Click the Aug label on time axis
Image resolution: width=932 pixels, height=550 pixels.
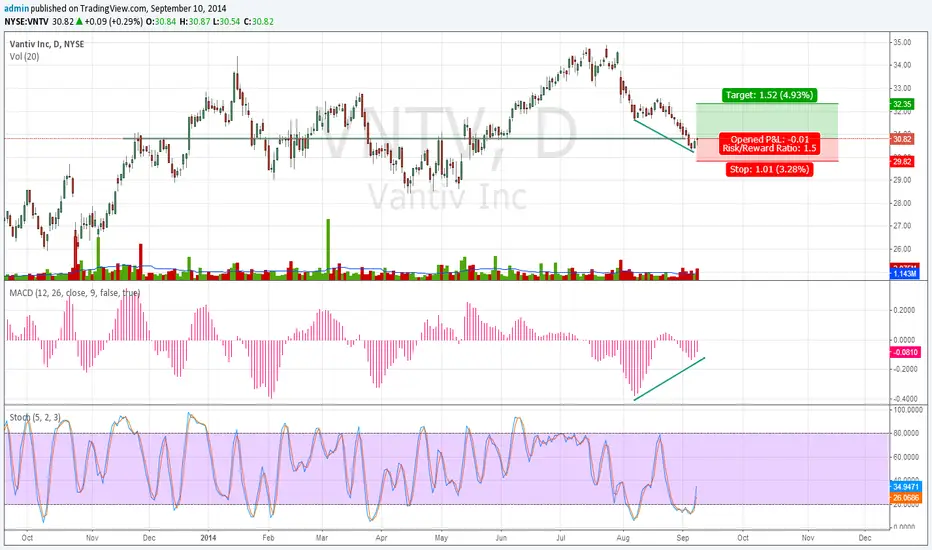click(623, 538)
